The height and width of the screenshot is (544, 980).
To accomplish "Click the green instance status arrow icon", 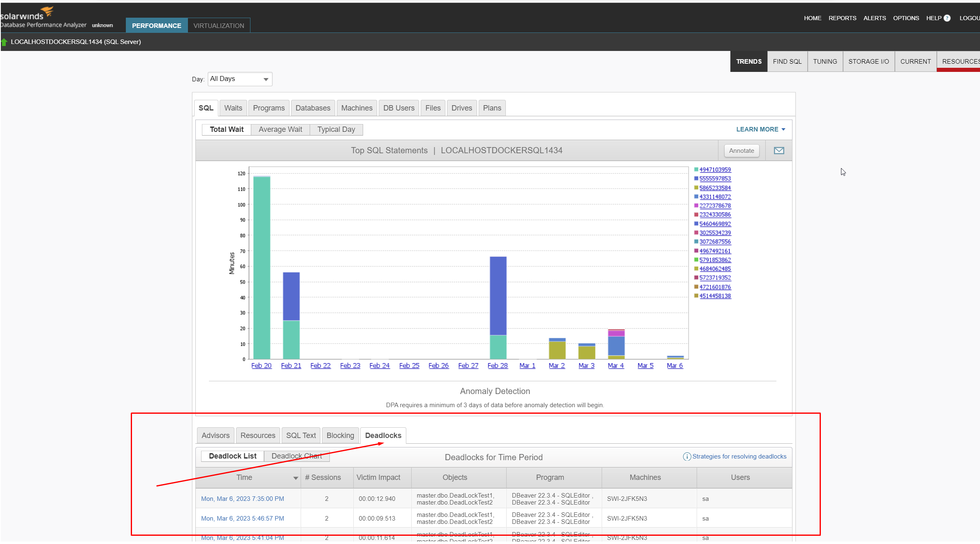I will [x=4, y=42].
